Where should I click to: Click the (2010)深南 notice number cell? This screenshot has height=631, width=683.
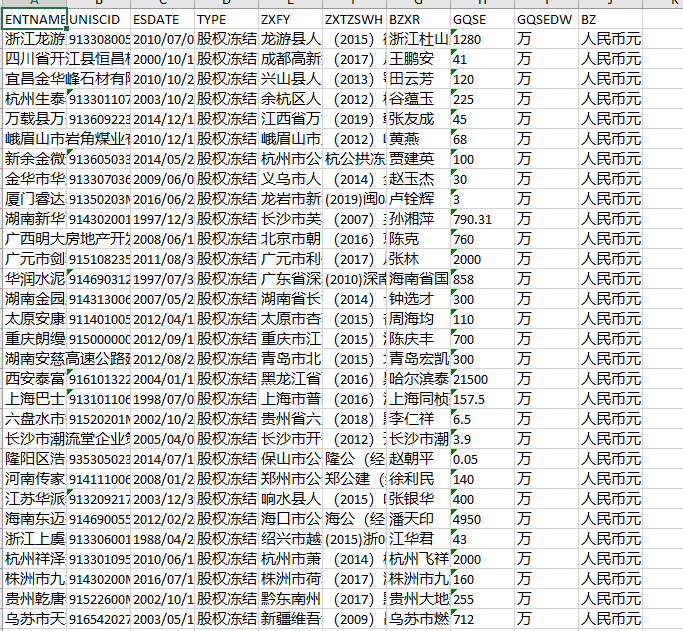coord(355,279)
